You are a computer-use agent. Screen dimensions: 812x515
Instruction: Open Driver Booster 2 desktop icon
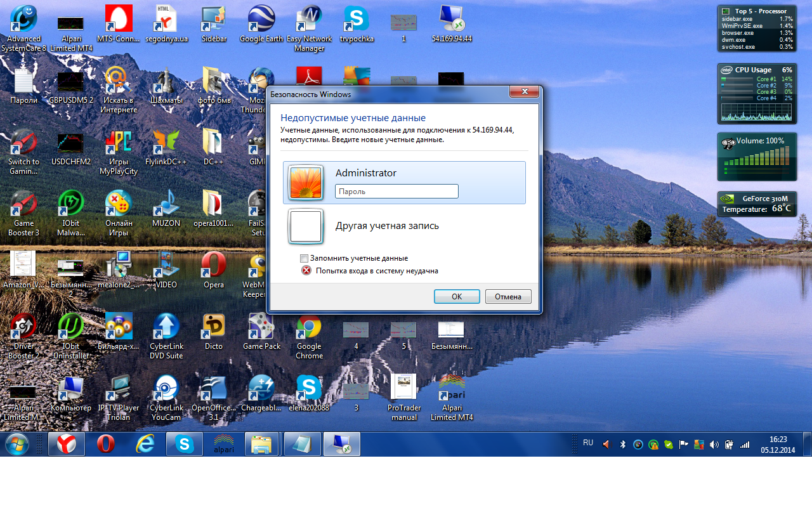[23, 337]
